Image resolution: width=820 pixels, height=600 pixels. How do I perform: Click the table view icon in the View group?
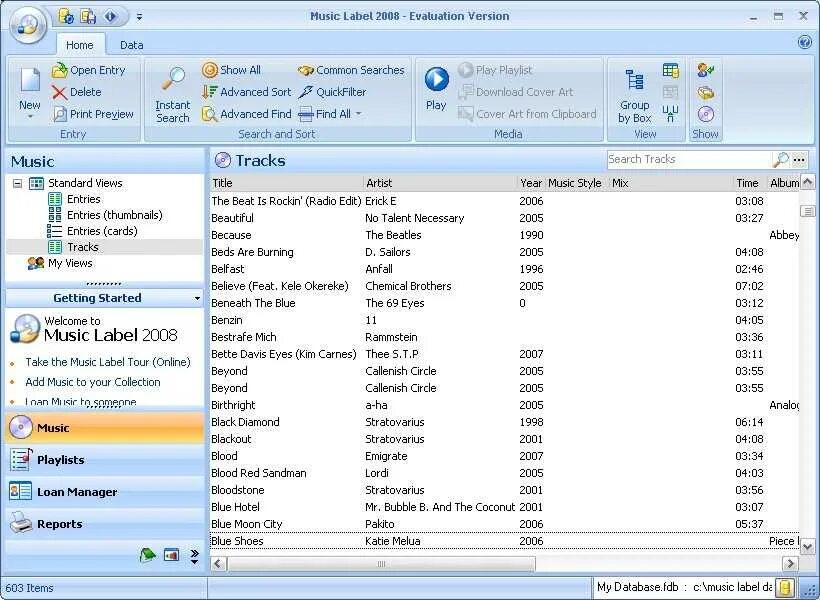point(670,70)
